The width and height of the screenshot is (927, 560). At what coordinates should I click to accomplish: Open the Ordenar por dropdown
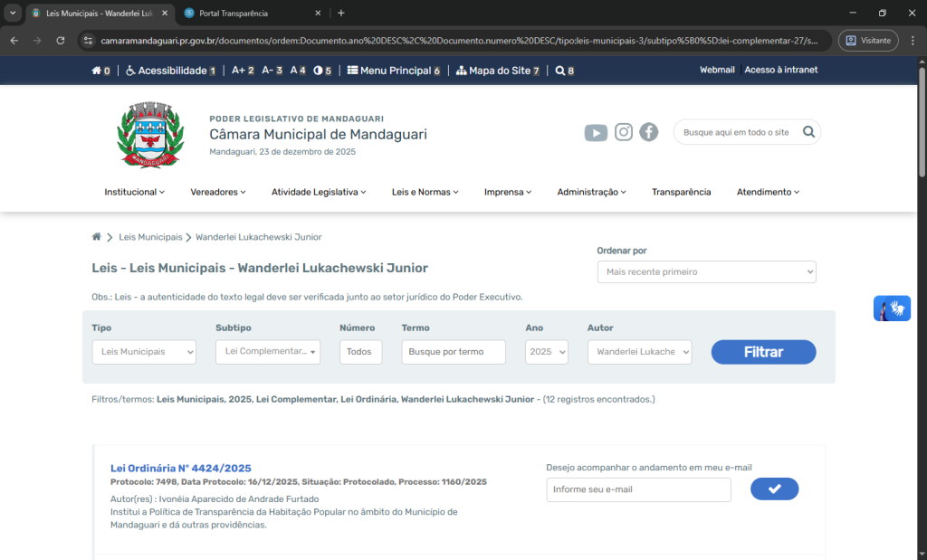coord(706,271)
